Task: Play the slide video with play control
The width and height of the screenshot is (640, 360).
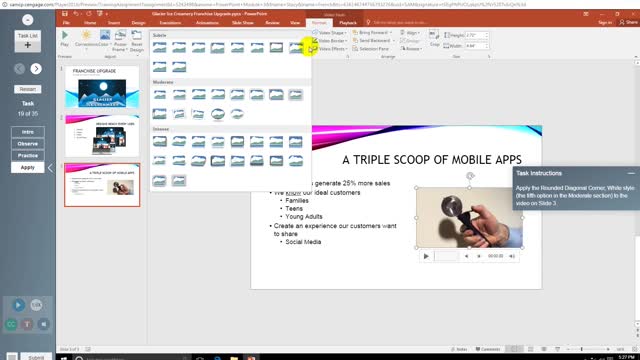Action: click(426, 256)
